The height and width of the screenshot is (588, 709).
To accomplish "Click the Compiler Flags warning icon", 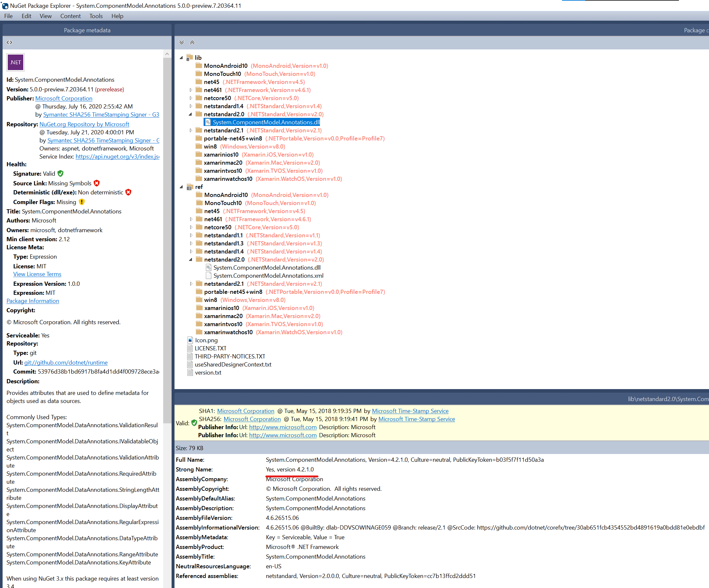I will [81, 202].
